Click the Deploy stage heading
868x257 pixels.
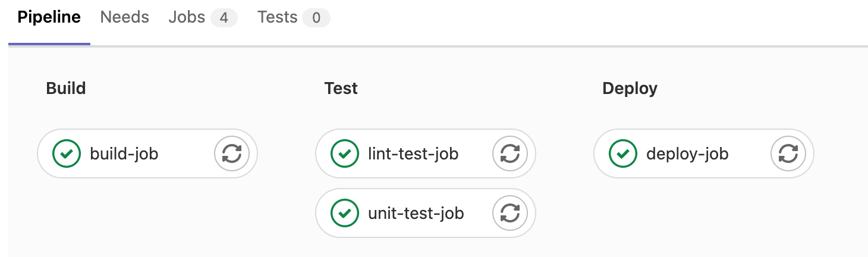630,89
